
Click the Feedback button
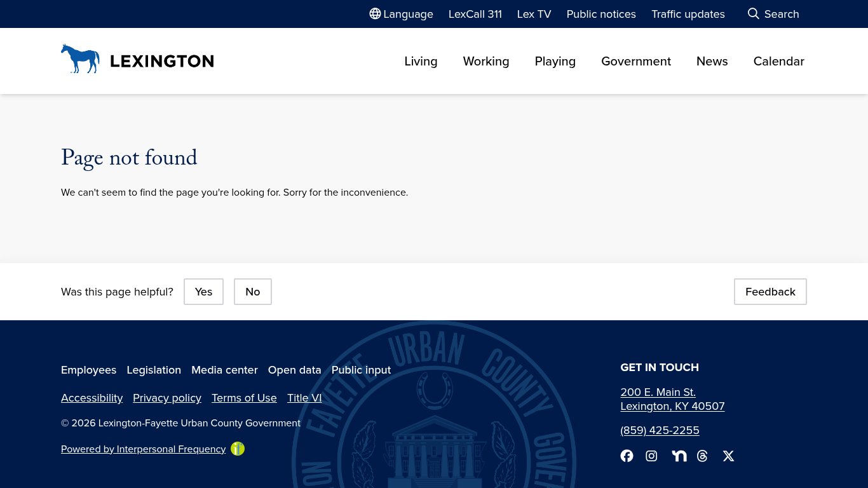click(770, 292)
